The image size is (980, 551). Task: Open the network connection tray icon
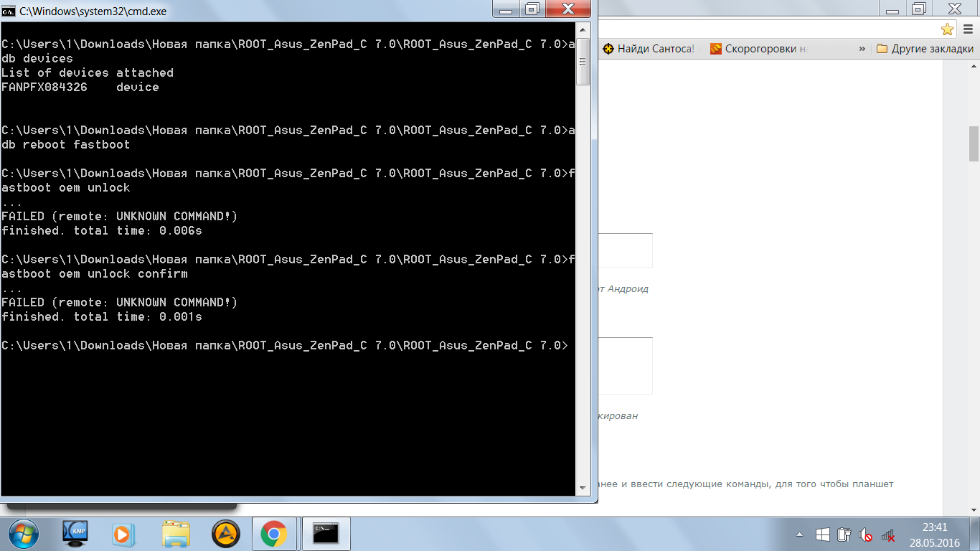[x=888, y=535]
